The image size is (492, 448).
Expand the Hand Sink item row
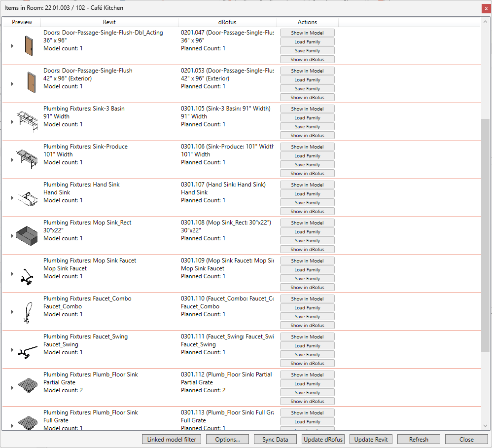click(12, 198)
